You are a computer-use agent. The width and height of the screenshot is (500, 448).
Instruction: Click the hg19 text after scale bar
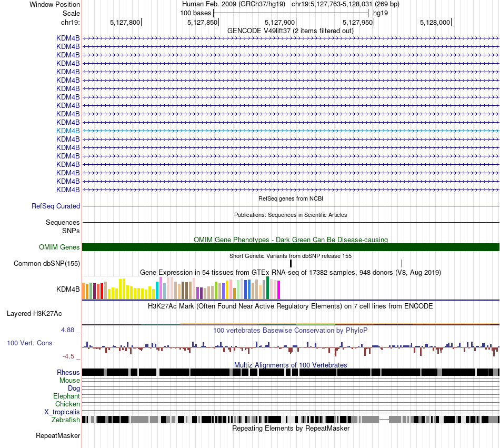[x=381, y=13]
